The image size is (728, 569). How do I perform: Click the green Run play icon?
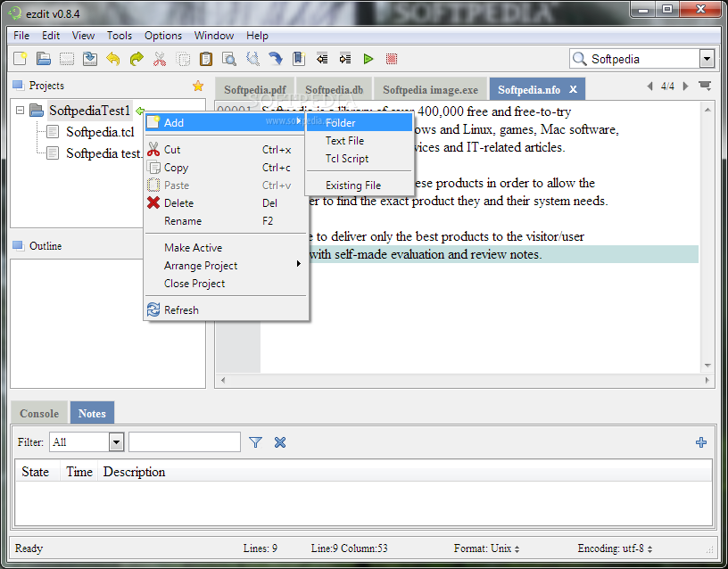368,59
